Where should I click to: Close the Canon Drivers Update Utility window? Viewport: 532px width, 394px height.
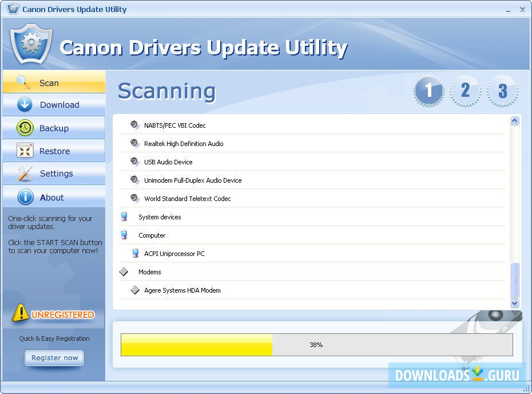click(x=522, y=10)
